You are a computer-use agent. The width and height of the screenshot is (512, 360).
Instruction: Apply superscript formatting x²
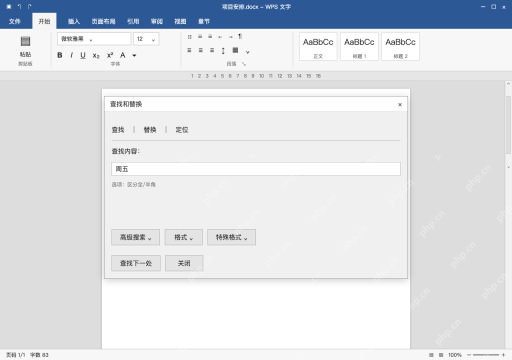pyautogui.click(x=110, y=55)
